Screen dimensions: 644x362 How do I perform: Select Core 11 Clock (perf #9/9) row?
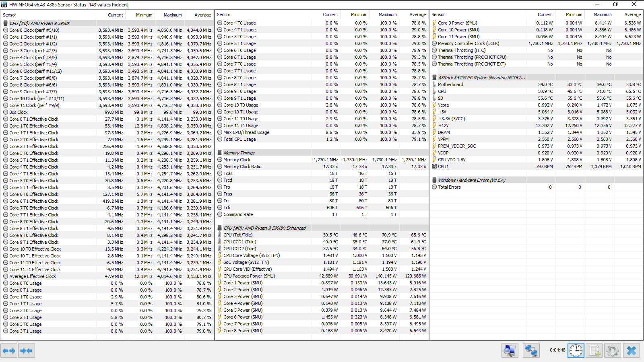point(107,105)
